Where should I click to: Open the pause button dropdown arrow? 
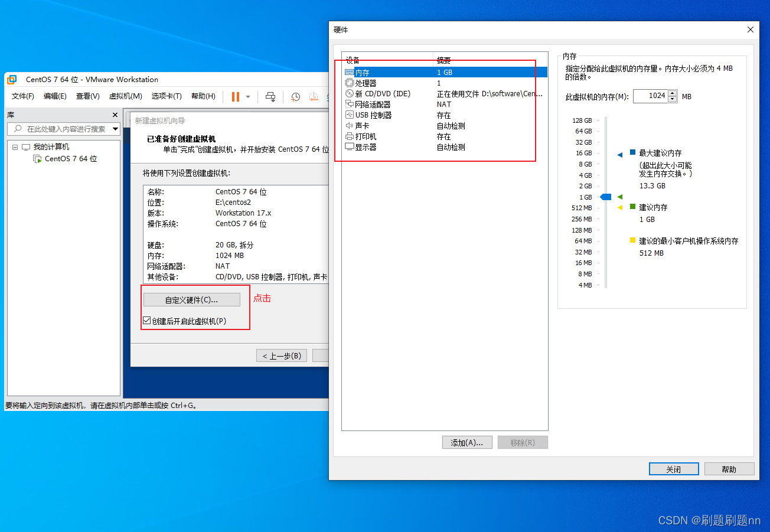coord(248,97)
